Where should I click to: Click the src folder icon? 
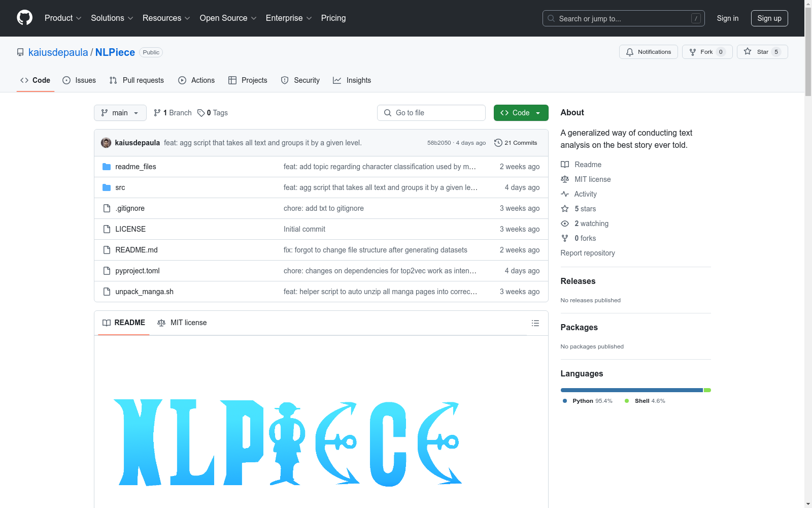click(107, 187)
